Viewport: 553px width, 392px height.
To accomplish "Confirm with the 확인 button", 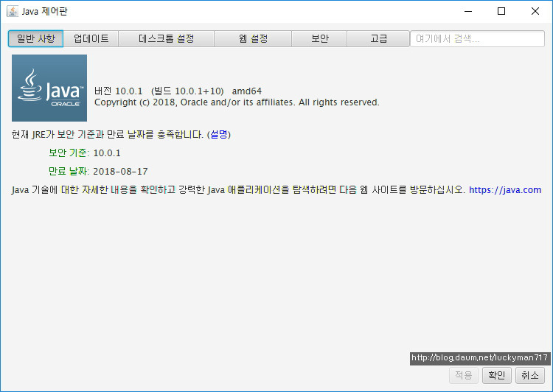I will tap(496, 375).
